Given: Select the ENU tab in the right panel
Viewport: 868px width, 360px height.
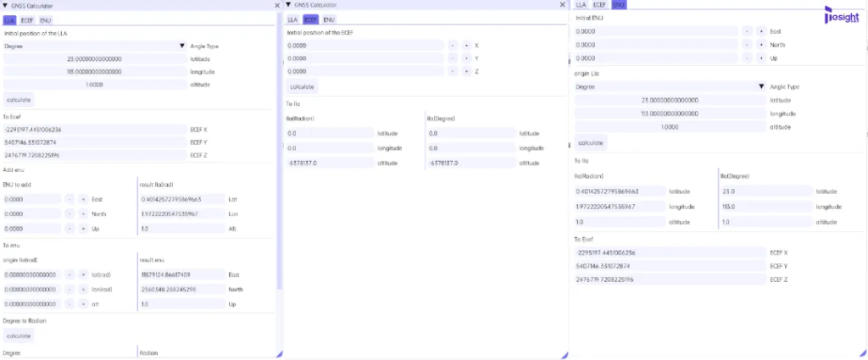Looking at the screenshot, I should point(618,4).
